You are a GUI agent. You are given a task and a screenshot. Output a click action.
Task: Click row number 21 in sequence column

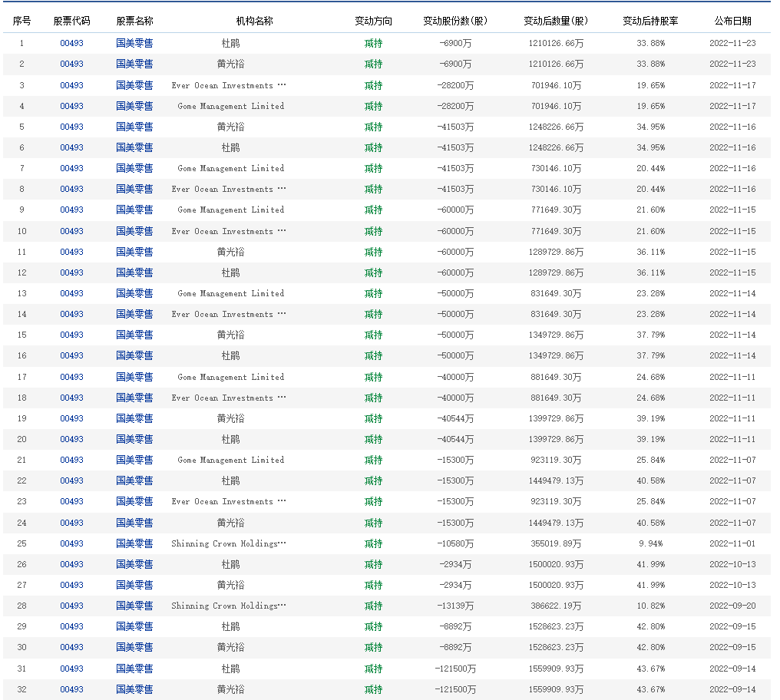21,461
